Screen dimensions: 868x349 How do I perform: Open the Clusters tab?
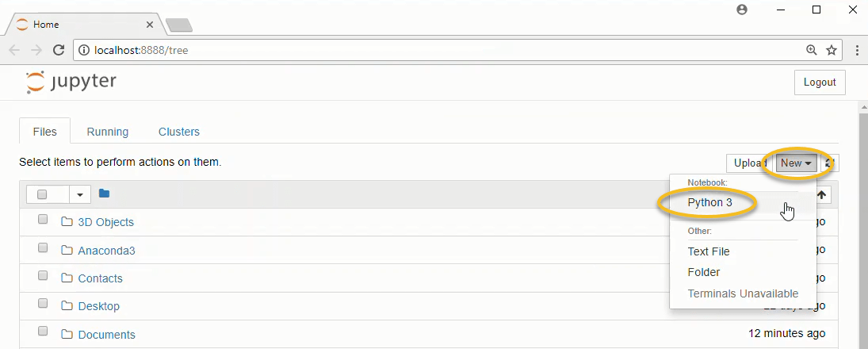tap(179, 132)
